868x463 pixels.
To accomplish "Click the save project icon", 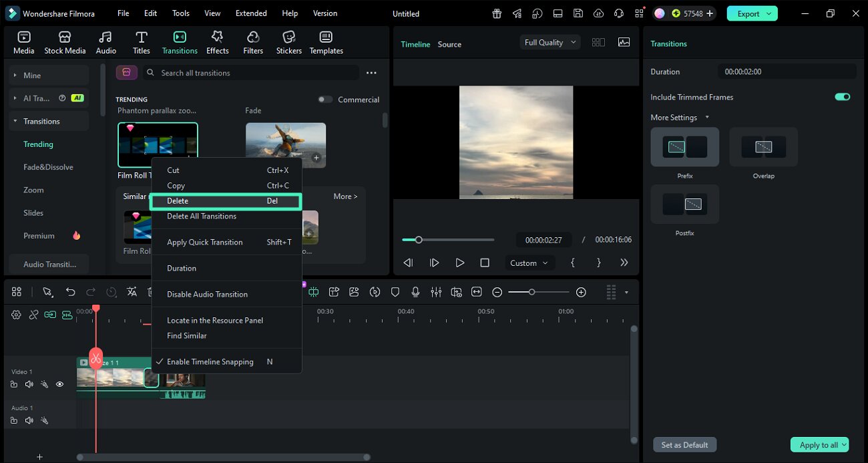I will click(578, 13).
